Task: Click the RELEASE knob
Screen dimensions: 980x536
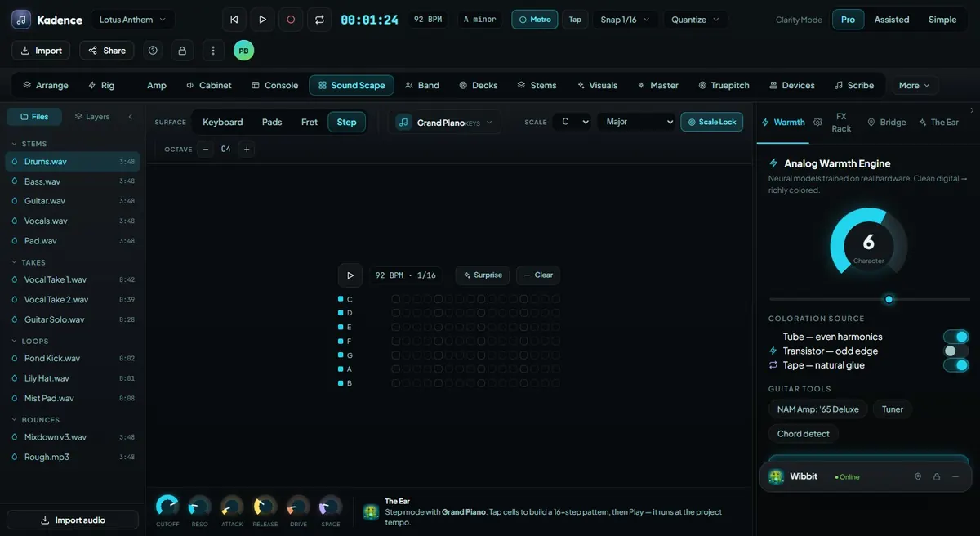Action: [265, 506]
